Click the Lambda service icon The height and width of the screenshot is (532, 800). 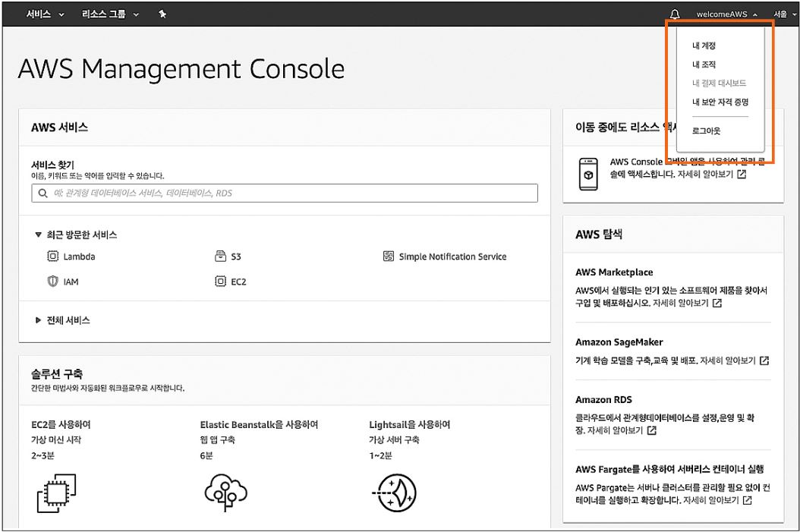tap(52, 256)
